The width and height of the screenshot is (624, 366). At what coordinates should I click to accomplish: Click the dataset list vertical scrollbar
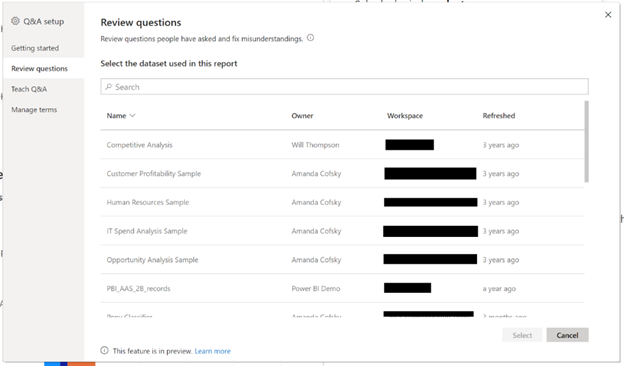point(587,142)
